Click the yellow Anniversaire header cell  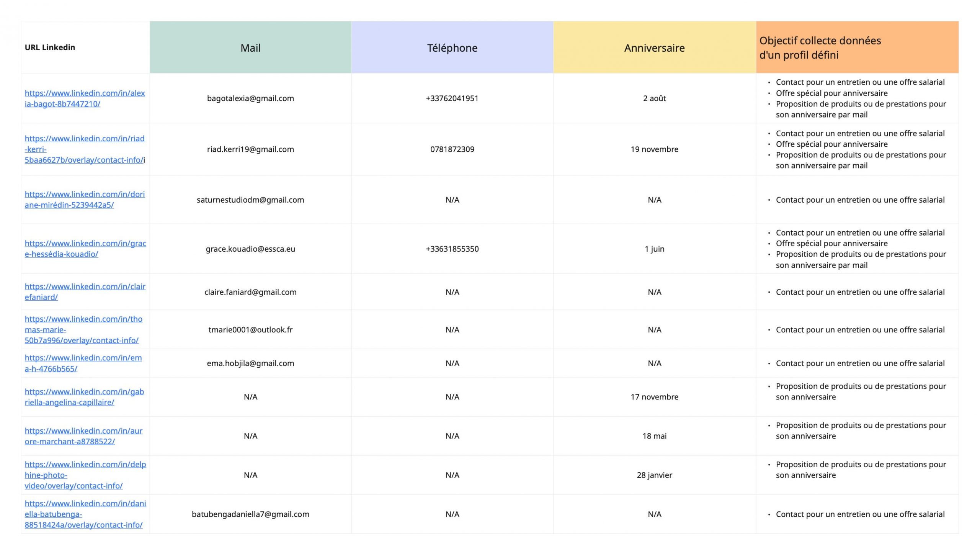pyautogui.click(x=654, y=47)
